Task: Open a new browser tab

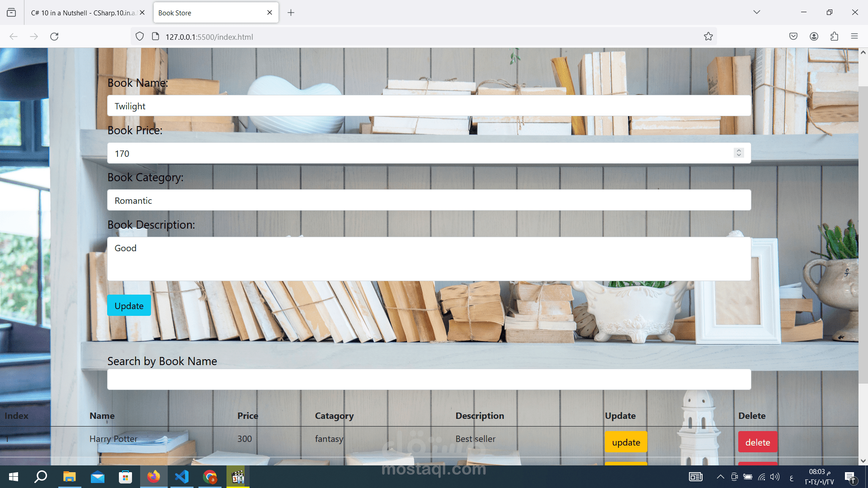Action: pyautogui.click(x=291, y=13)
